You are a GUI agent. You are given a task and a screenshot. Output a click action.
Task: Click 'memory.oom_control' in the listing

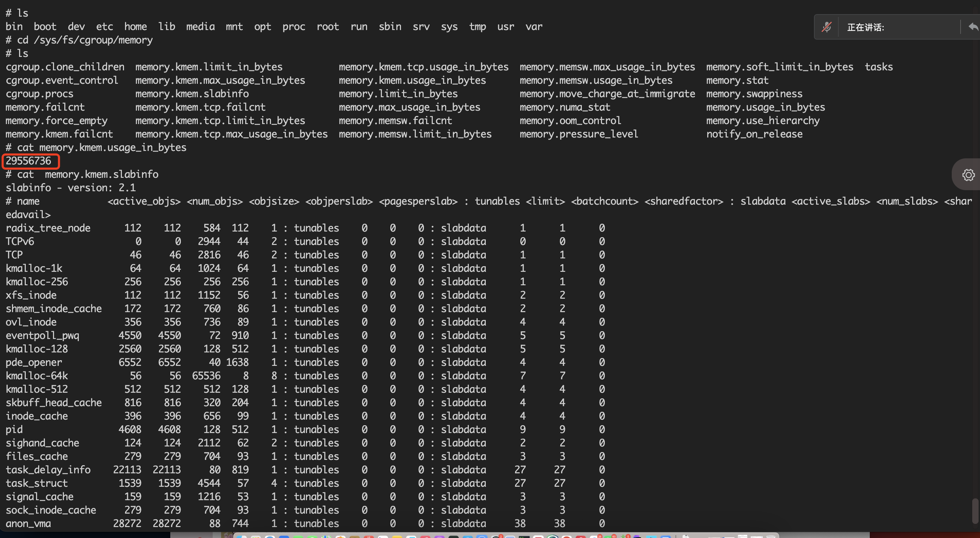pos(571,121)
